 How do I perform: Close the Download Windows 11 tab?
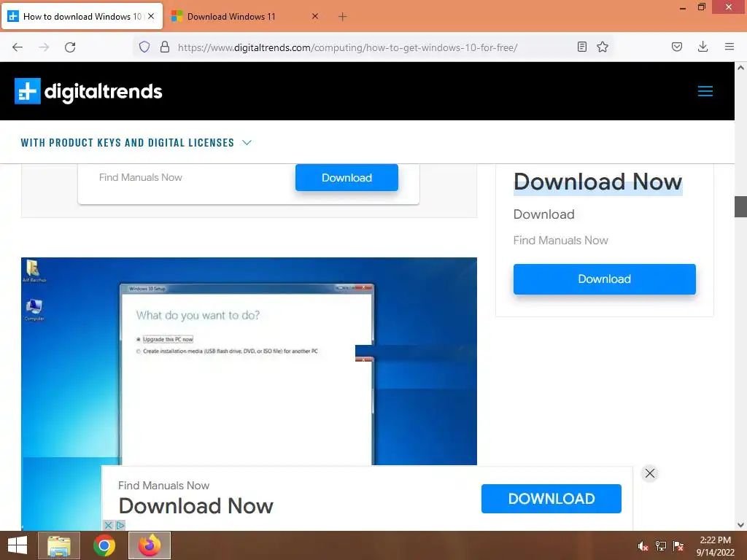pyautogui.click(x=315, y=16)
